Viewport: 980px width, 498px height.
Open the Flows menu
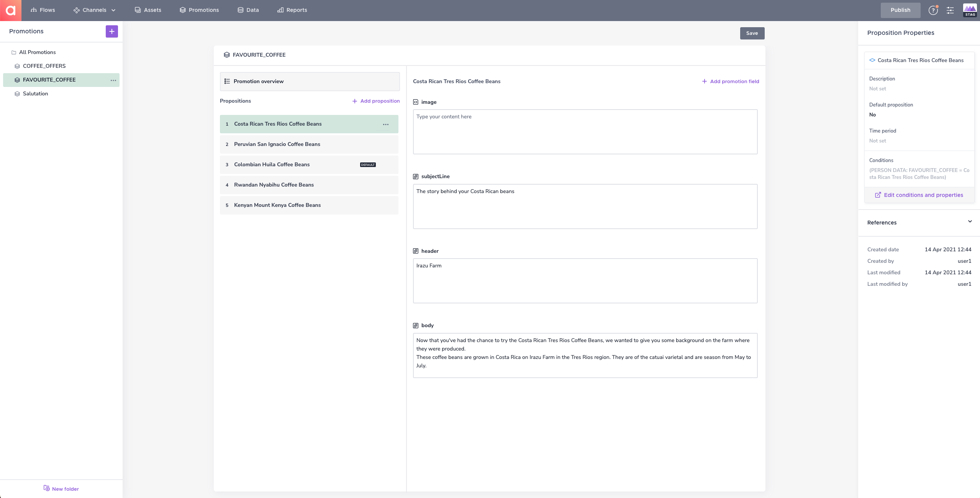point(43,10)
